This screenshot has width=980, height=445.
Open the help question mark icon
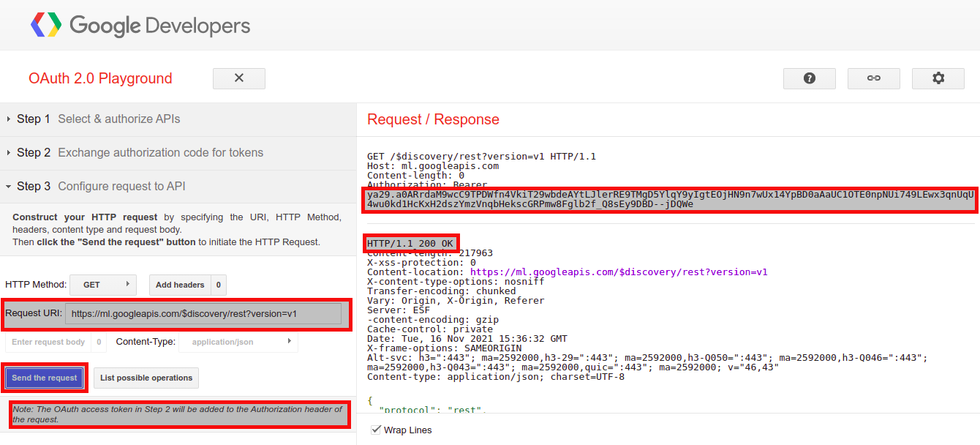pos(809,78)
